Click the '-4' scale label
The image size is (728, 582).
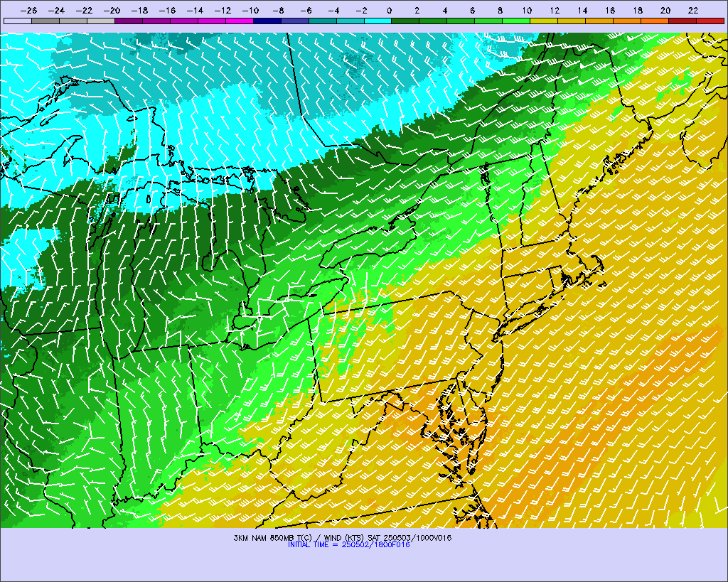coord(334,10)
